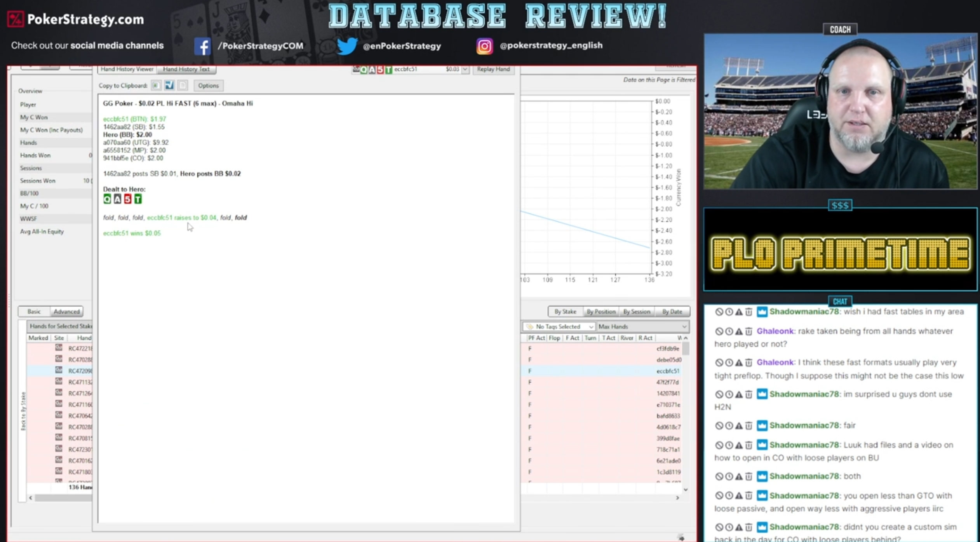Click the Replay Hand button

[x=493, y=69]
